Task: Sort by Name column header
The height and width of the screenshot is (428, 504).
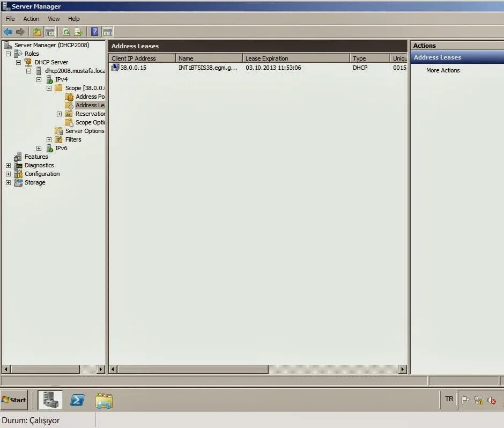Action: tap(209, 58)
